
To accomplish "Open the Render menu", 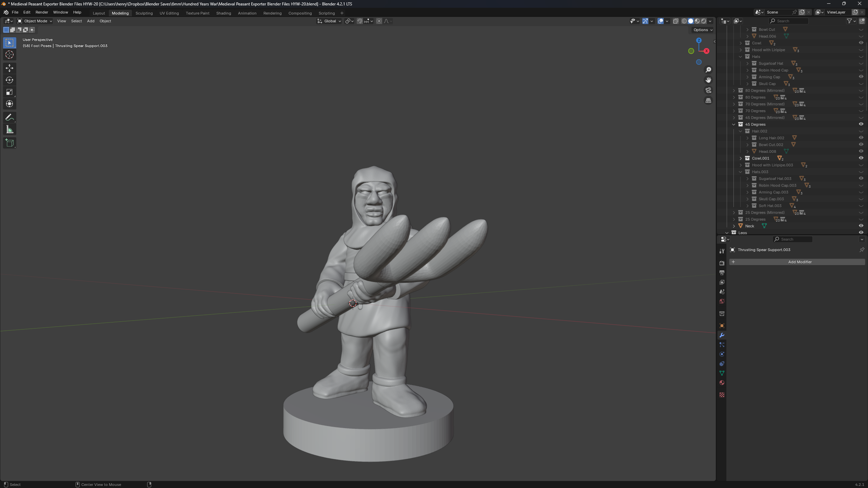I will tap(42, 12).
